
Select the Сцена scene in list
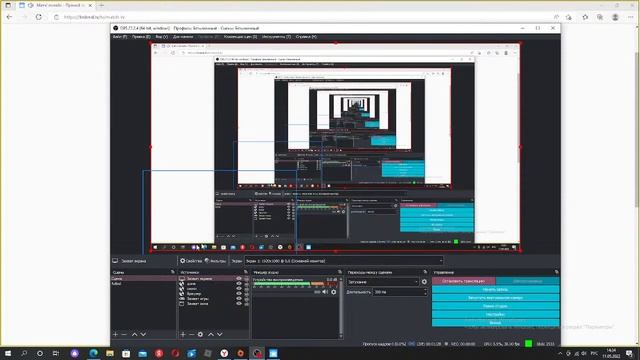(143, 278)
